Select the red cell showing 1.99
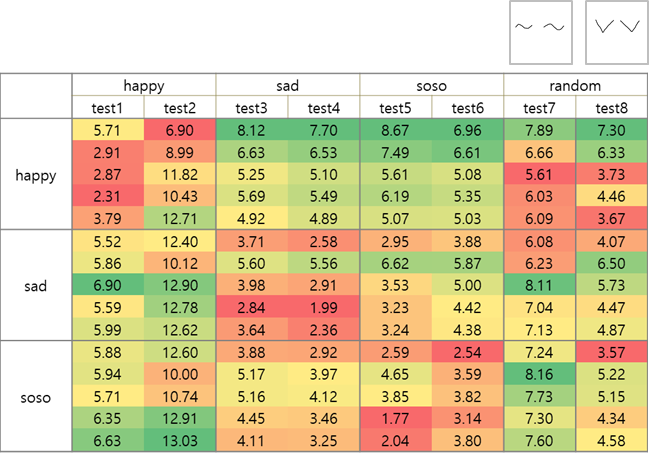The height and width of the screenshot is (459, 649). [324, 308]
